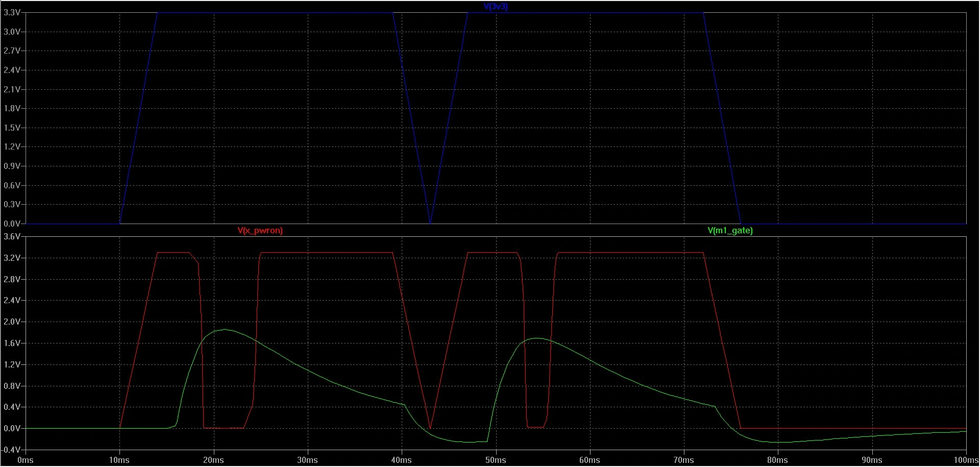This screenshot has height=467, width=980.
Task: Click the 100ms label on time axis
Action: [964, 460]
